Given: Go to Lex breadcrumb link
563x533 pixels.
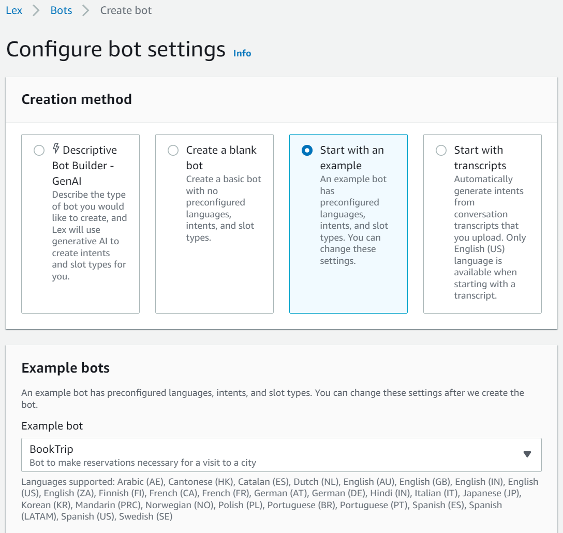Looking at the screenshot, I should click(x=14, y=10).
